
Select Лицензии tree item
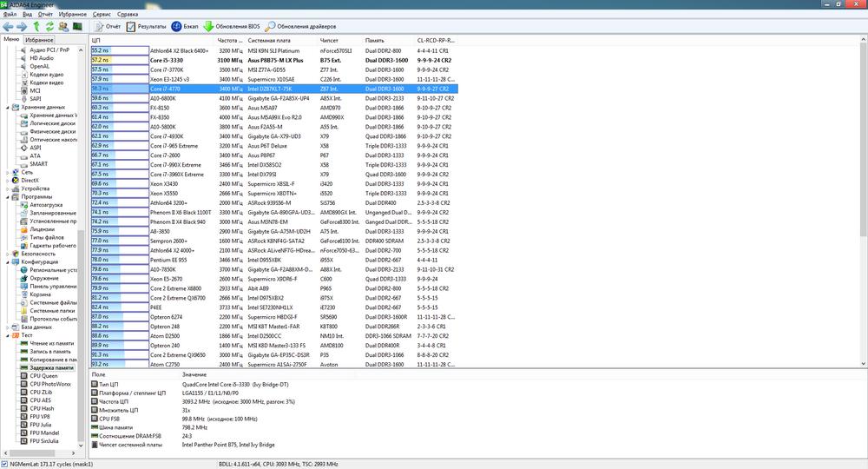pyautogui.click(x=42, y=229)
